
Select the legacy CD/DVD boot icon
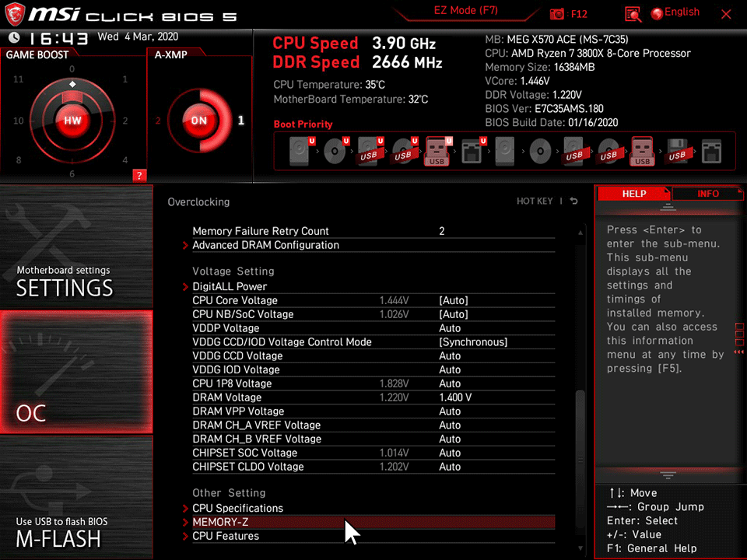coord(540,151)
